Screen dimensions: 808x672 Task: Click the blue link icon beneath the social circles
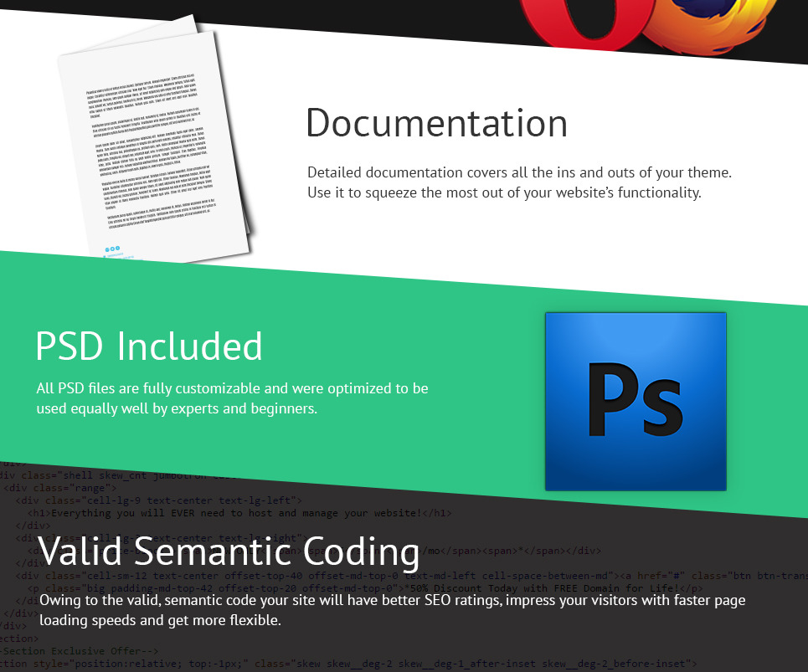click(x=106, y=255)
